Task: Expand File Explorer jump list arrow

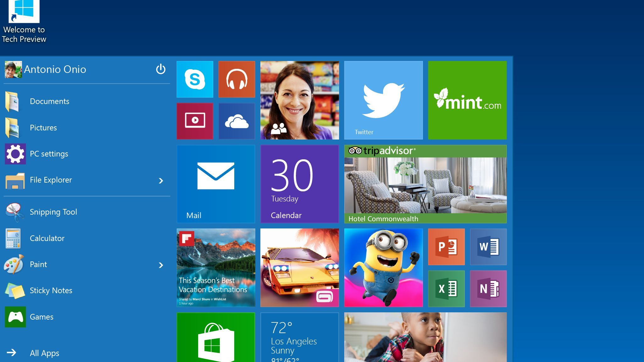Action: (161, 181)
